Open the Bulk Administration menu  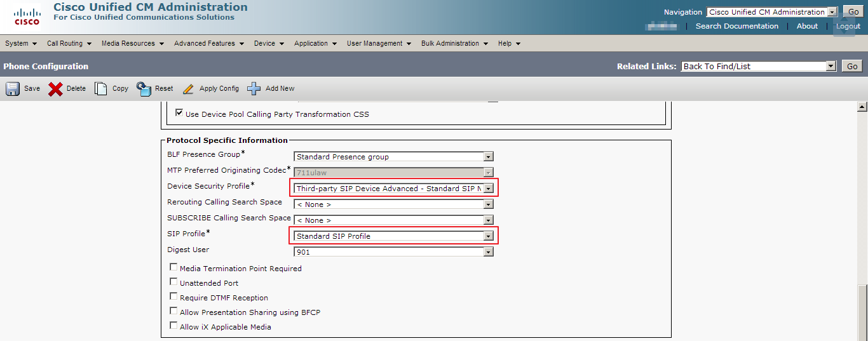coord(454,43)
